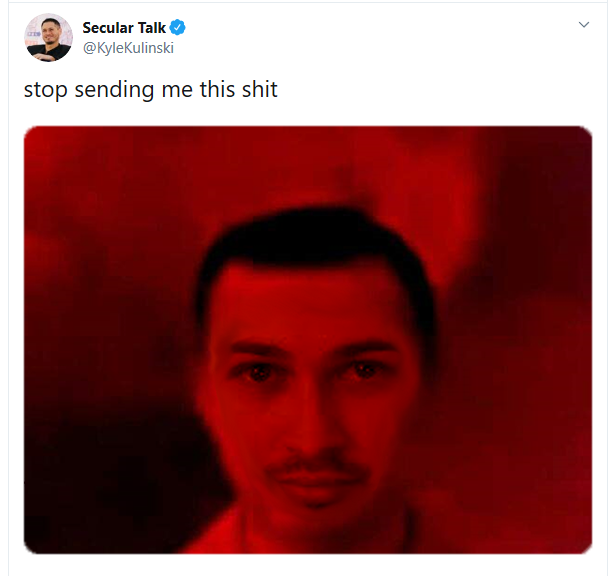Open tweet detail via blank space below the image

tap(308, 565)
